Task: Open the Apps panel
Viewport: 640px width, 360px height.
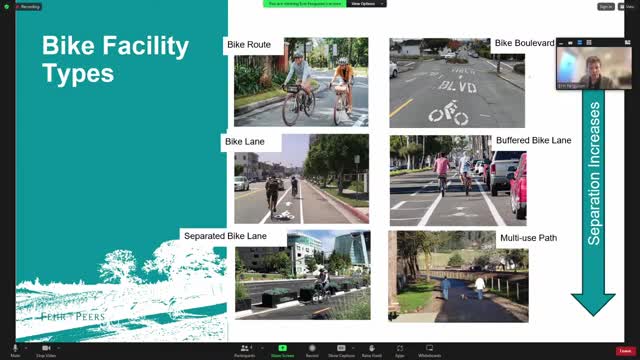Action: (400, 350)
